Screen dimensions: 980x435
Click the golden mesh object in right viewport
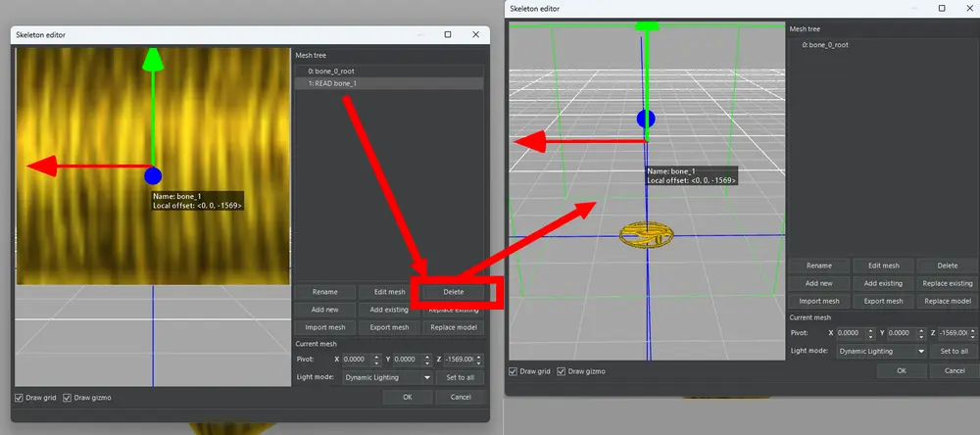pos(647,235)
